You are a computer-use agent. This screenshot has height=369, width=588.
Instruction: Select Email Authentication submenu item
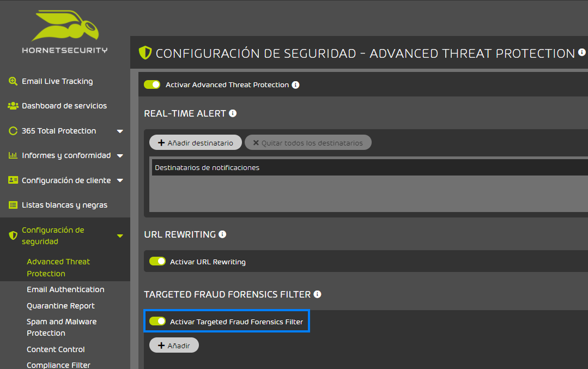(65, 289)
